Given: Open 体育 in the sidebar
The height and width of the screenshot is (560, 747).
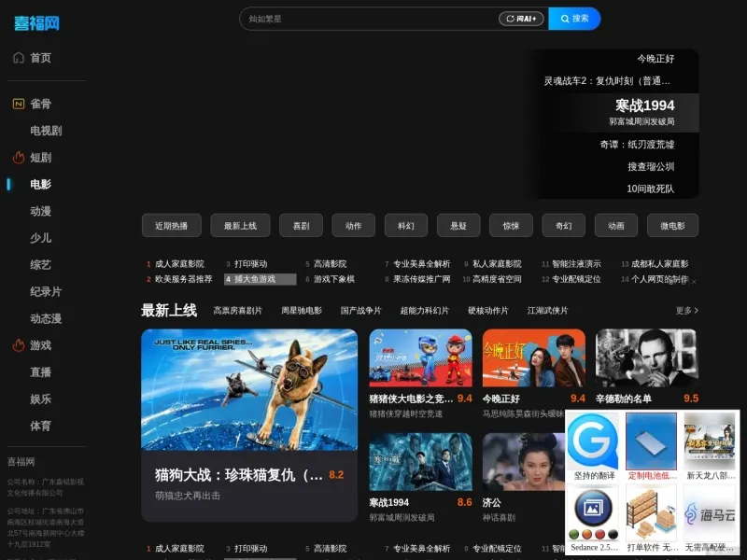Looking at the screenshot, I should click(x=40, y=426).
